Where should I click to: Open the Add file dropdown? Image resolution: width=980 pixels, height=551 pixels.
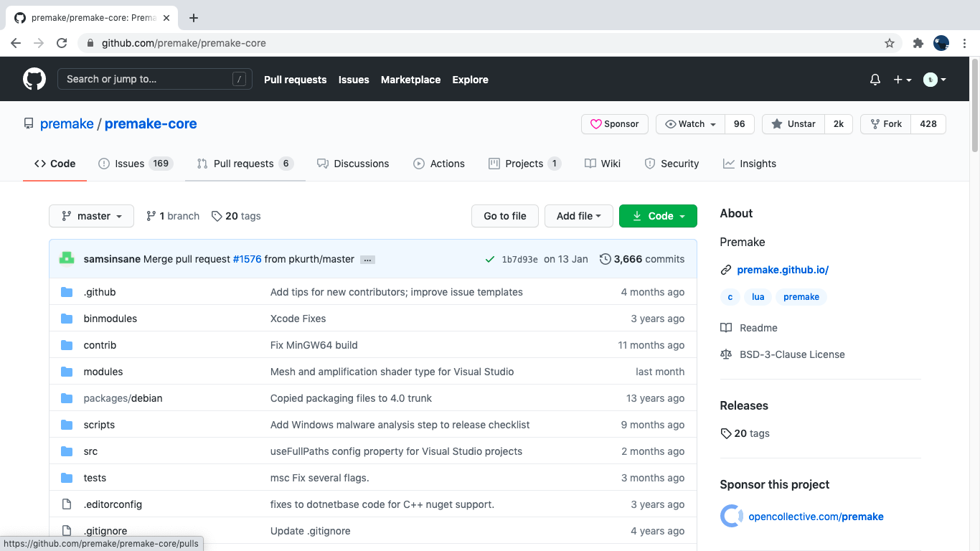[x=579, y=216]
